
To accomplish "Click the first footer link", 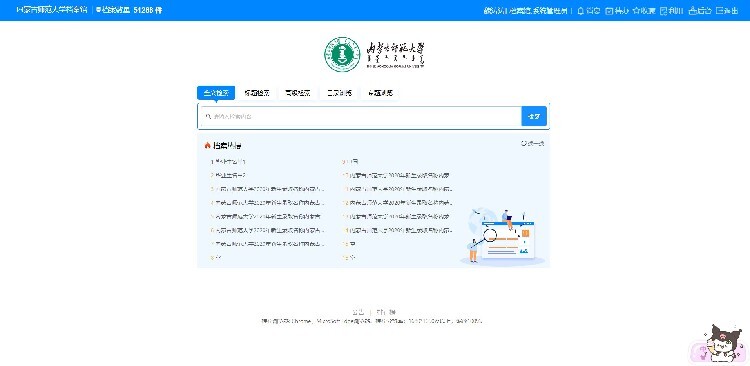I will coord(358,312).
